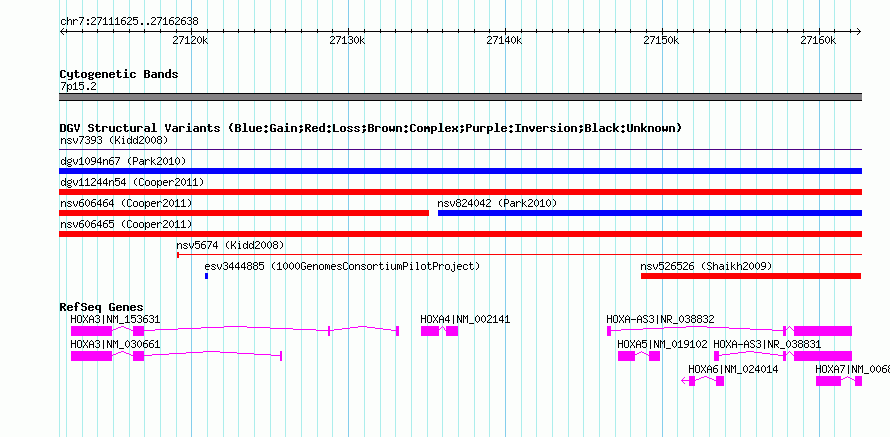Screen dimensions: 890x437
Task: Click the HOXA-AS3|NR_038832 gene label
Action: (x=660, y=320)
